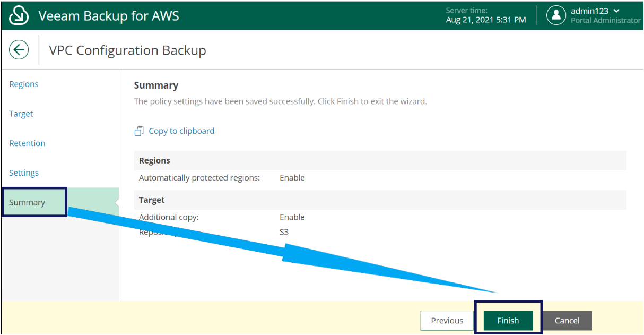Click the Target section header row
Viewport: 644px width, 335px height.
point(380,200)
